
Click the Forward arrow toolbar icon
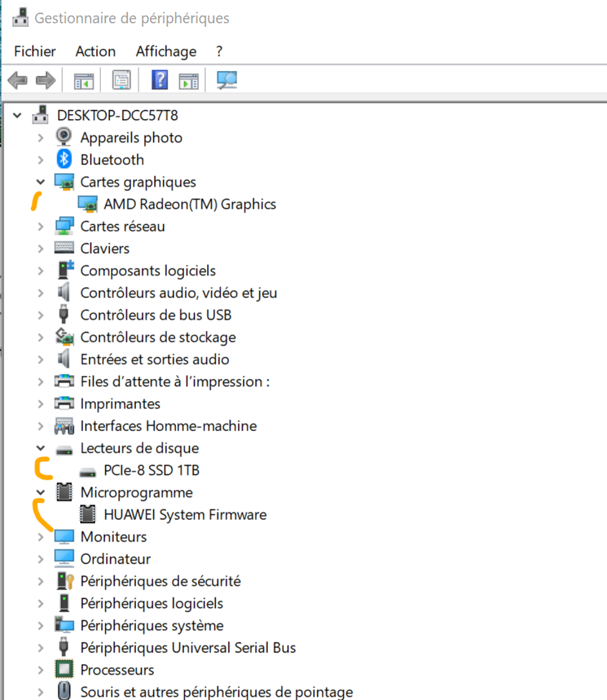coord(45,80)
